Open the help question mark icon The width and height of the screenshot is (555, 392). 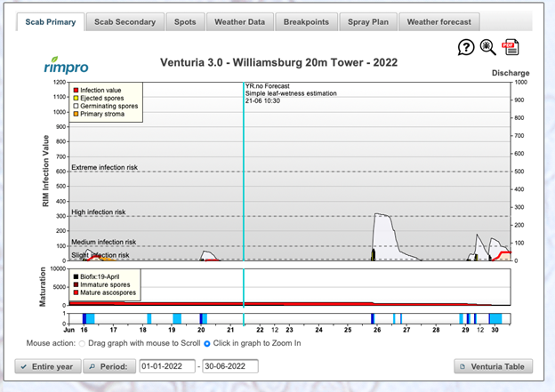466,48
